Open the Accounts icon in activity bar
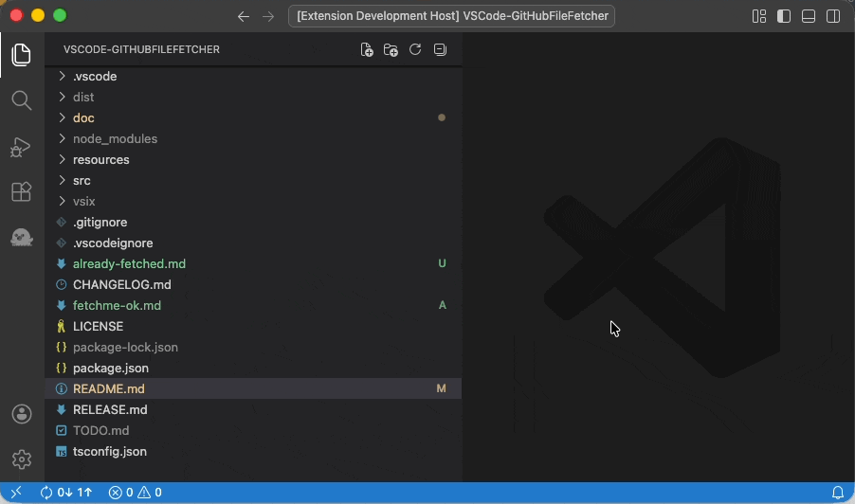The width and height of the screenshot is (855, 504). [21, 414]
